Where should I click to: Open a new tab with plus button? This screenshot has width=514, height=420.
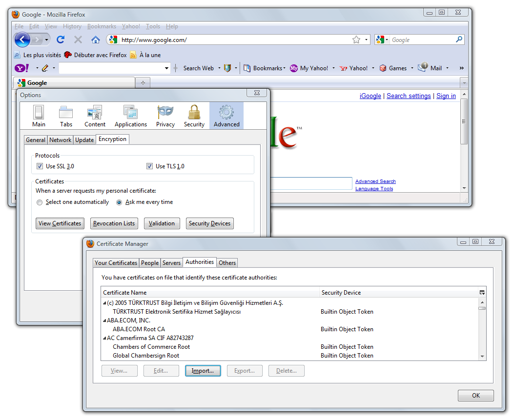tap(143, 83)
